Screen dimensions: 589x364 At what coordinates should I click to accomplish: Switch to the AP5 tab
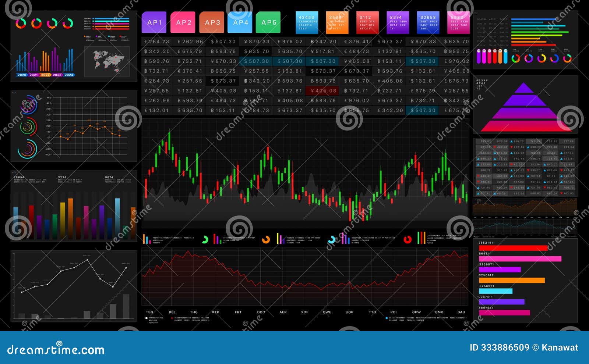[268, 22]
